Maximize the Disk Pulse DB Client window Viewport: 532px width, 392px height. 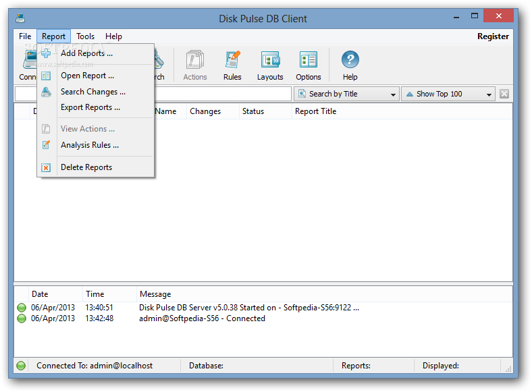coord(475,16)
